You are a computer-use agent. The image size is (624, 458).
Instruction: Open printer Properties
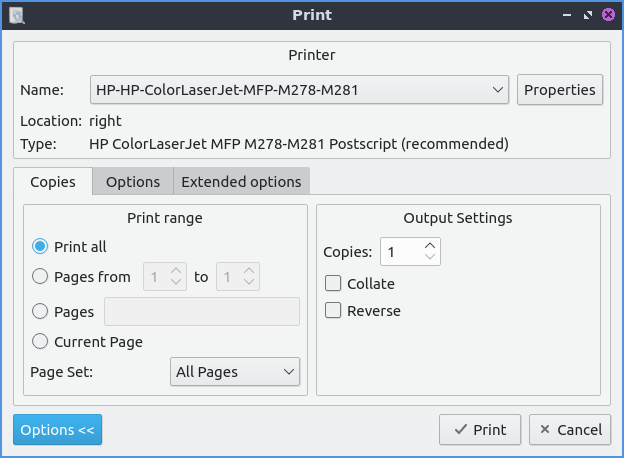(560, 90)
